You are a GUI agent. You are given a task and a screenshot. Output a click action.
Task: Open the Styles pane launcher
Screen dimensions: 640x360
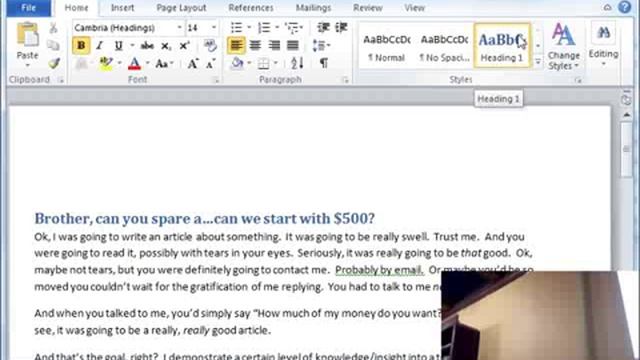[x=578, y=80]
